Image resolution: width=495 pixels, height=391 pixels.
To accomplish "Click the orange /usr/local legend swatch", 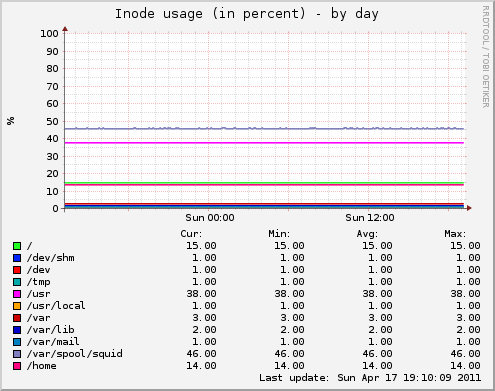I will point(17,306).
